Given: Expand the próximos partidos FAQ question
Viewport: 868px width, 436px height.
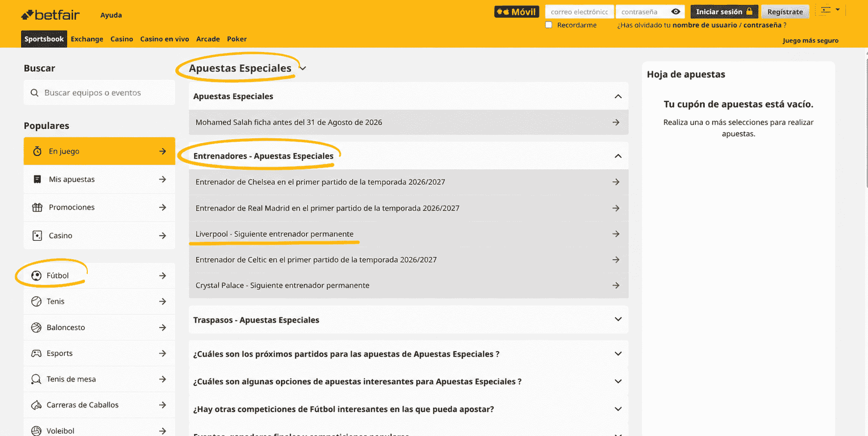Looking at the screenshot, I should 618,354.
